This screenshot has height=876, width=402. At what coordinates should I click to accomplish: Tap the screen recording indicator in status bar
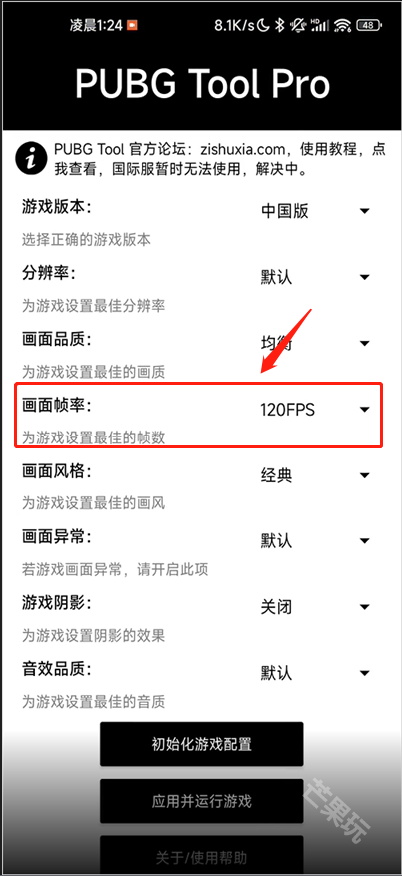[132, 25]
